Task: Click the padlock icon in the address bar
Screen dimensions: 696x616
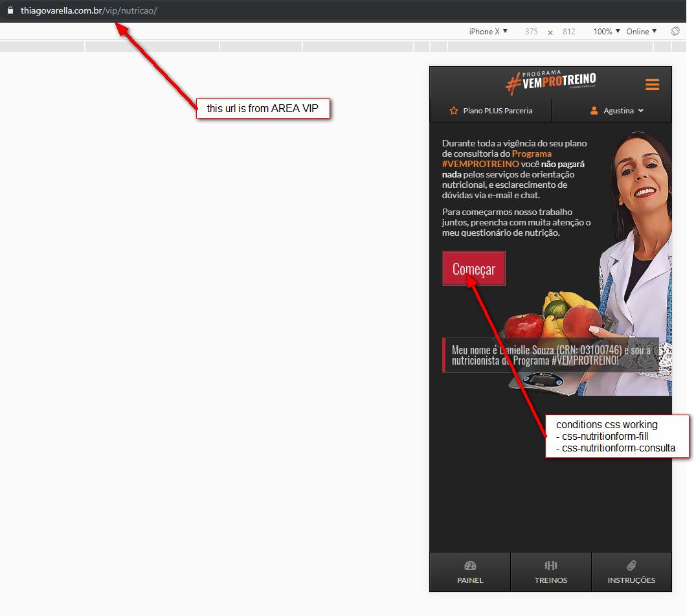Action: tap(10, 10)
